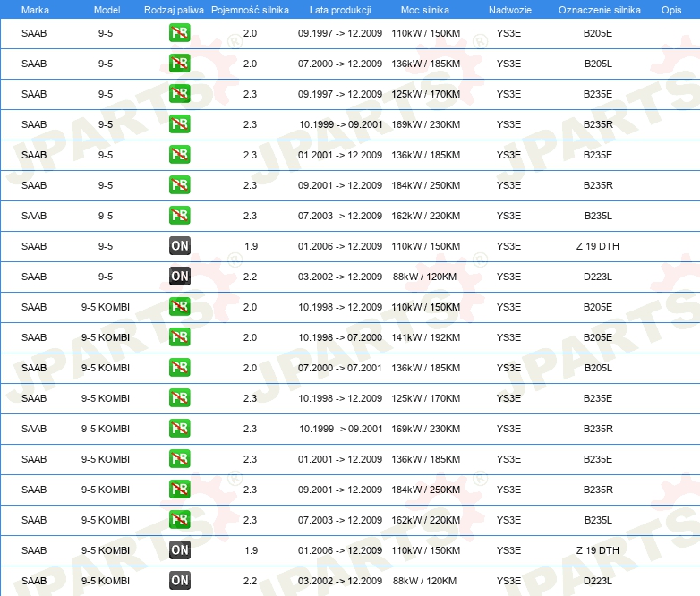Click the date range 10.1998 -> 07.2000
This screenshot has height=596, width=700.
(340, 337)
